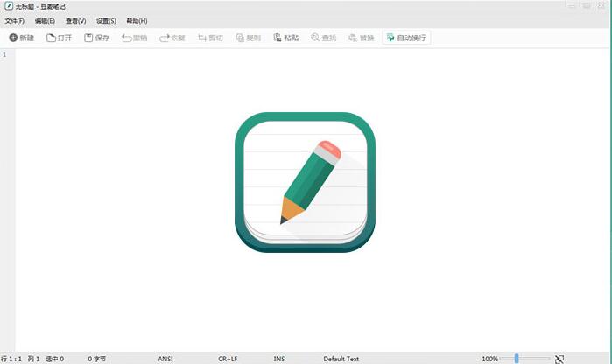Click the INS insert mode indicator
612x364 pixels.
pyautogui.click(x=279, y=359)
